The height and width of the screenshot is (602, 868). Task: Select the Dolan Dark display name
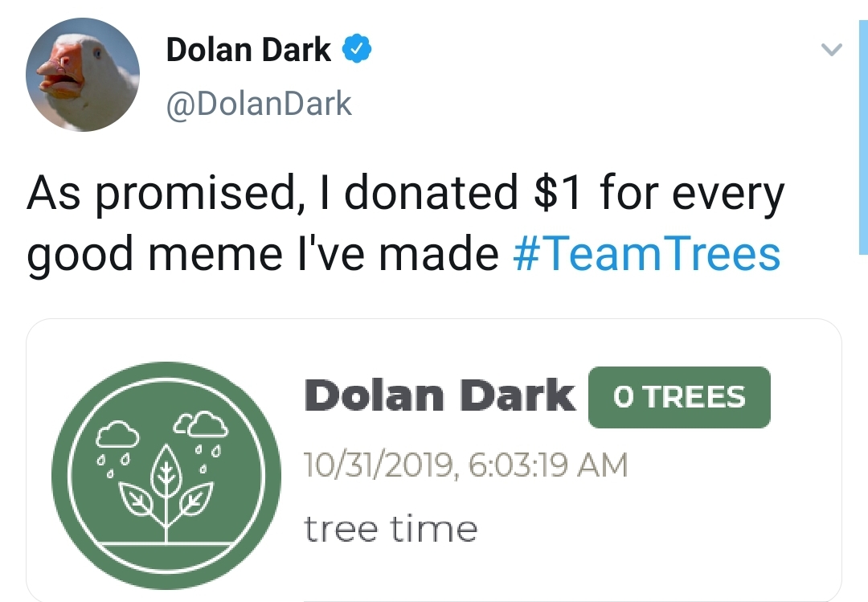click(x=247, y=48)
